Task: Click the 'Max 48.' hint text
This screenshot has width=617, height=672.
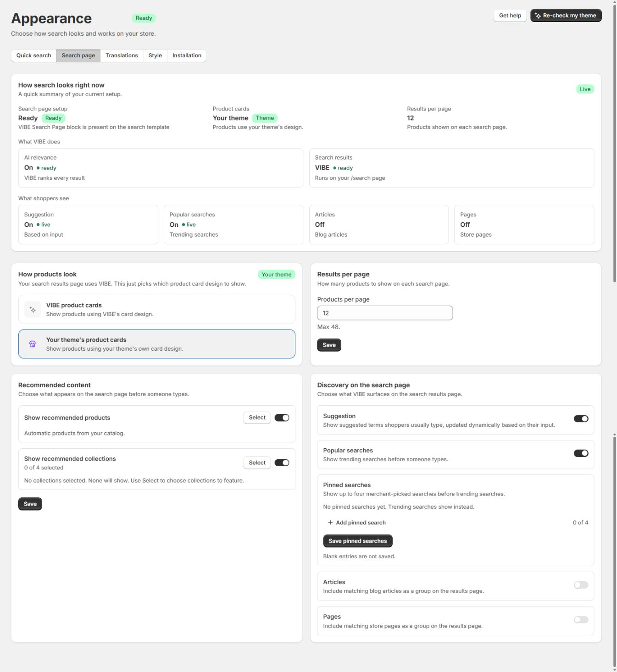Action: click(x=328, y=327)
